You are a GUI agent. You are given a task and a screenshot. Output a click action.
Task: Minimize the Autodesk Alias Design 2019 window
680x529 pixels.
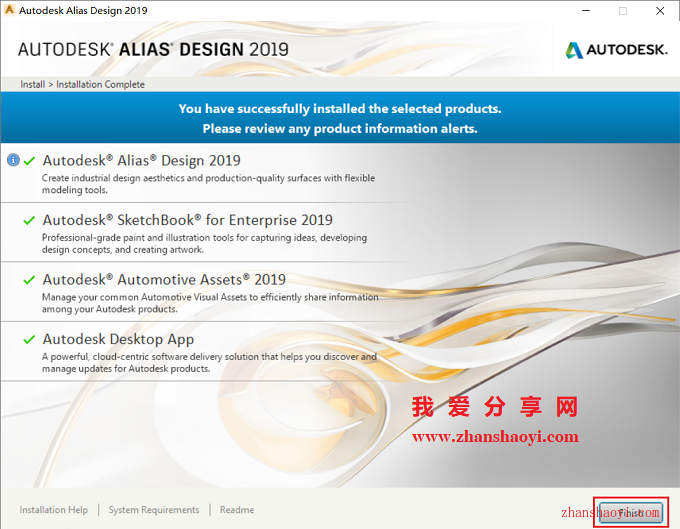point(586,10)
